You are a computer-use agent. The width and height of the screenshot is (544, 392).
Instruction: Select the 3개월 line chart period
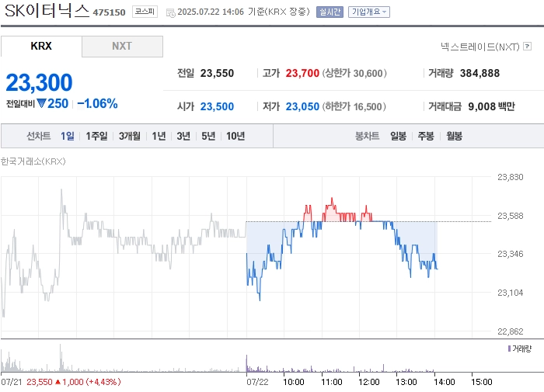pos(130,136)
